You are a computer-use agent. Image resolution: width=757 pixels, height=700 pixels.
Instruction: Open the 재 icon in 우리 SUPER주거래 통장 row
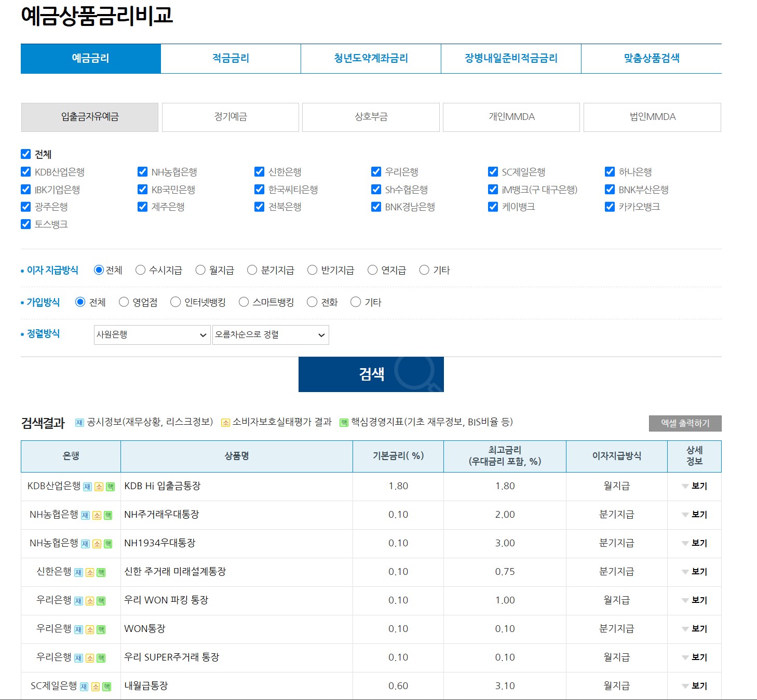coord(78,658)
